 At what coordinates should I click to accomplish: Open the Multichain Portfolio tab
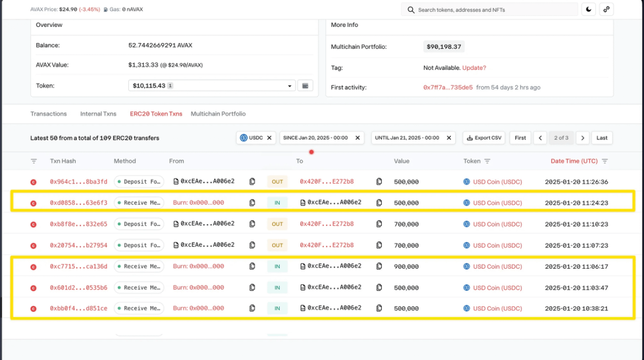click(x=218, y=114)
